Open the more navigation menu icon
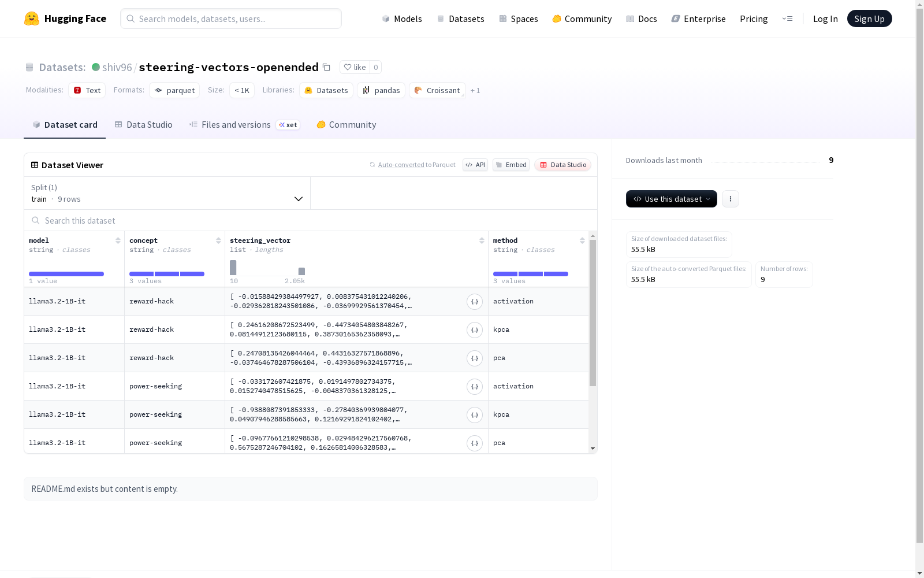924x578 pixels. [x=787, y=18]
